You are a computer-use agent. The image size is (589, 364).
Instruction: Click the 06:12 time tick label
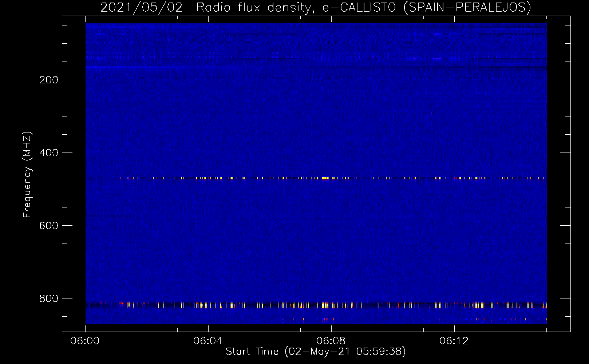(x=454, y=341)
